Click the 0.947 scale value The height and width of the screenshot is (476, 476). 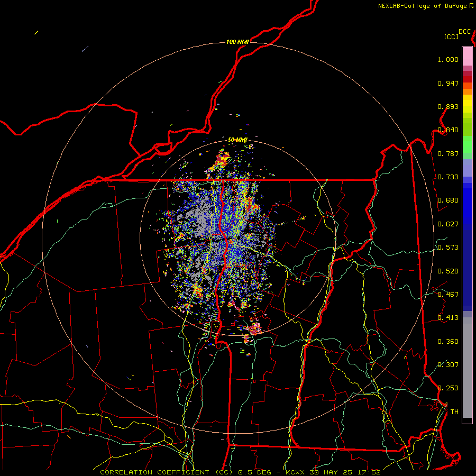448,83
